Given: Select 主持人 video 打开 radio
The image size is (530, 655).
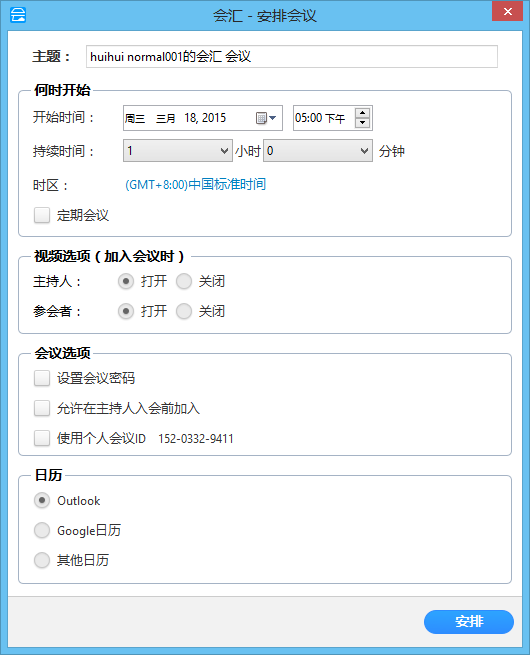Looking at the screenshot, I should pyautogui.click(x=126, y=281).
